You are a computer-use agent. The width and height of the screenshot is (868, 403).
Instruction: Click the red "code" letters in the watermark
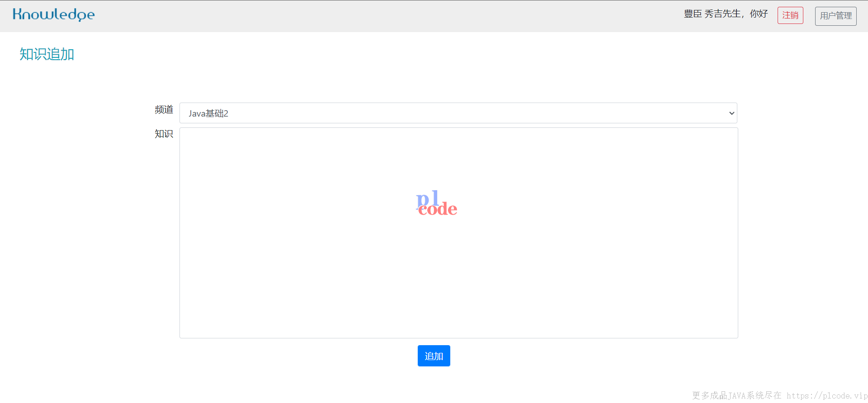click(438, 209)
